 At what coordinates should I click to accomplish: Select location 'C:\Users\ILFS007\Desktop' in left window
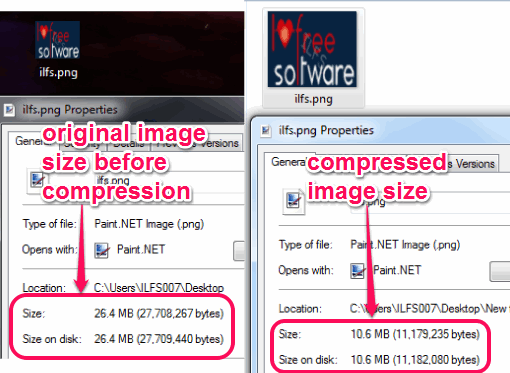pos(159,288)
